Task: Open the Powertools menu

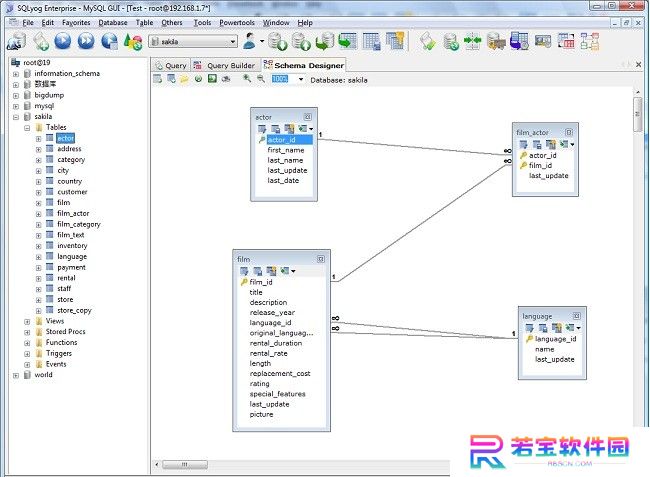Action: tap(237, 22)
